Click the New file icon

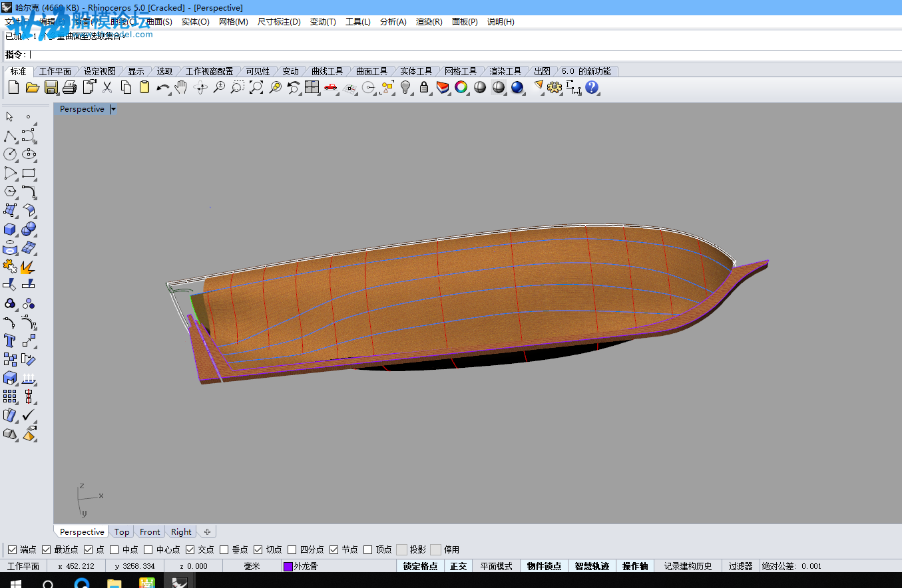pos(13,87)
